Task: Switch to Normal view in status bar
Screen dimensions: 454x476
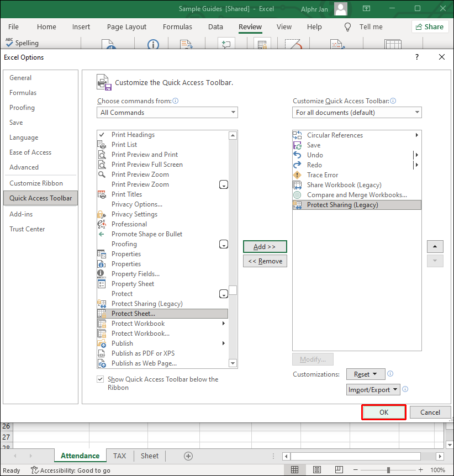Action: click(x=294, y=470)
